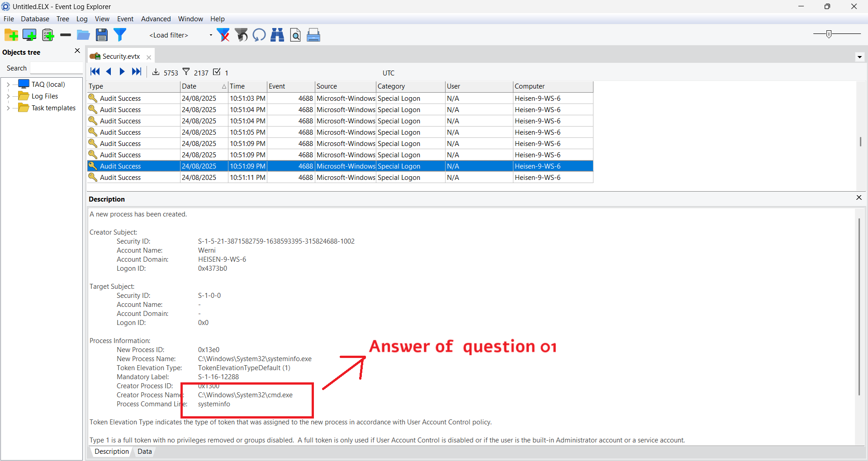868x461 pixels.
Task: Close the Security.evtx tab
Action: tap(149, 57)
